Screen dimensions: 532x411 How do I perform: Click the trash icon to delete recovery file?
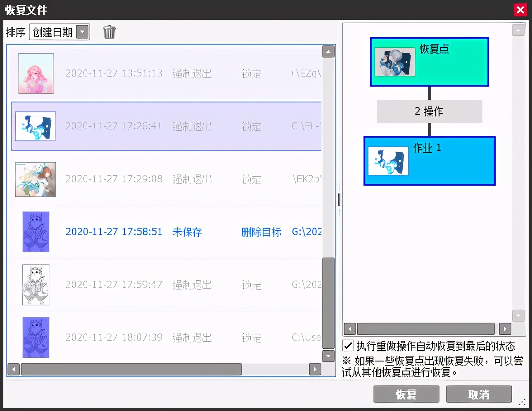click(x=109, y=32)
